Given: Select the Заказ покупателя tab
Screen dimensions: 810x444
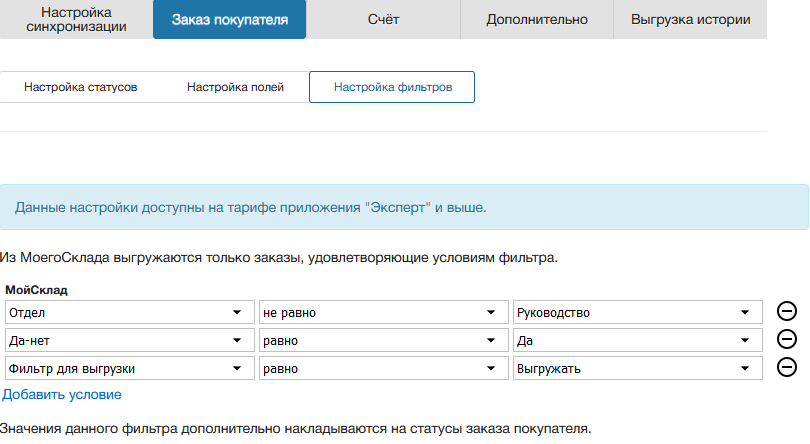Looking at the screenshot, I should coord(229,19).
